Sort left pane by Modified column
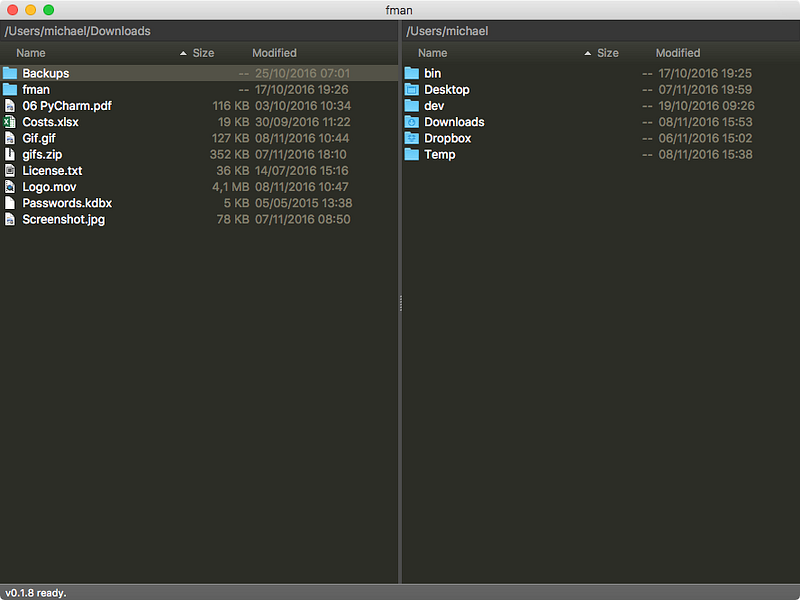Screen dimensions: 800x600 (274, 53)
